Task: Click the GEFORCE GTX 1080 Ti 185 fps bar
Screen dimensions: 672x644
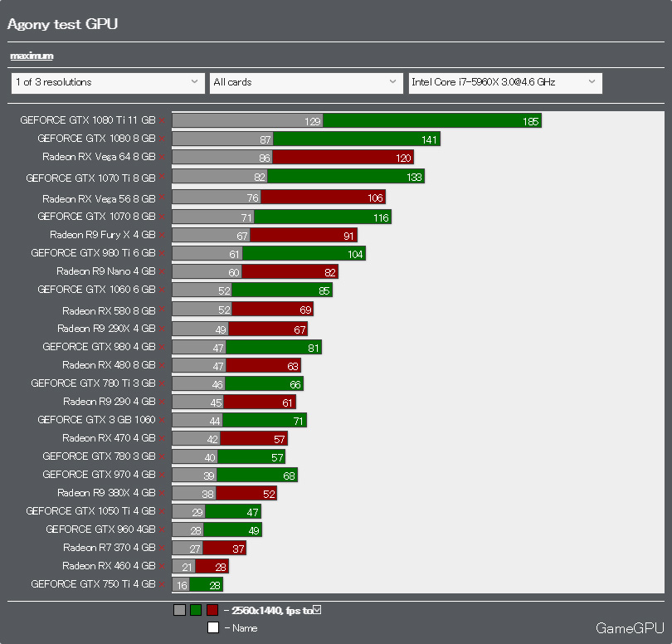Action: pyautogui.click(x=432, y=121)
